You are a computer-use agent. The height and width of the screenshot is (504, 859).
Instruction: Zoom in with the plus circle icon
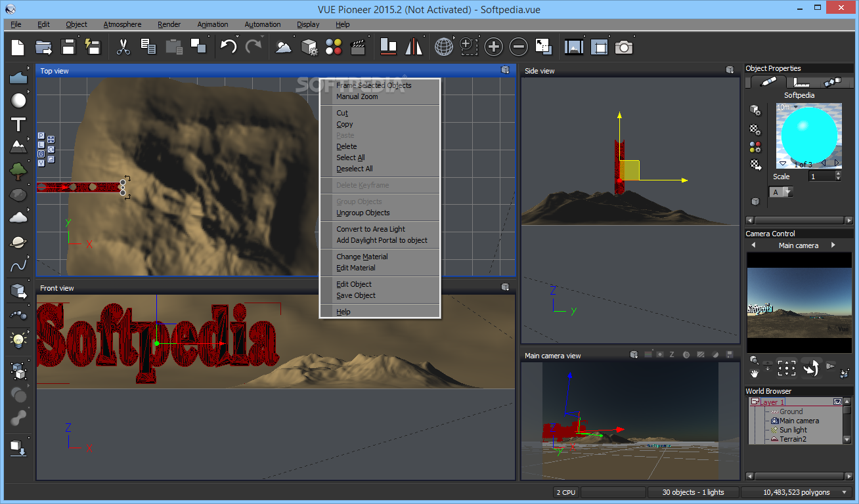493,47
